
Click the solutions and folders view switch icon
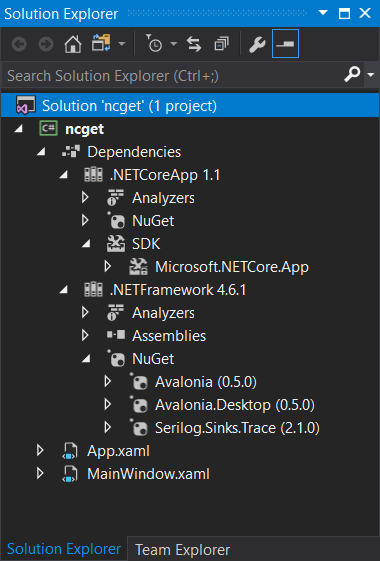(x=101, y=44)
